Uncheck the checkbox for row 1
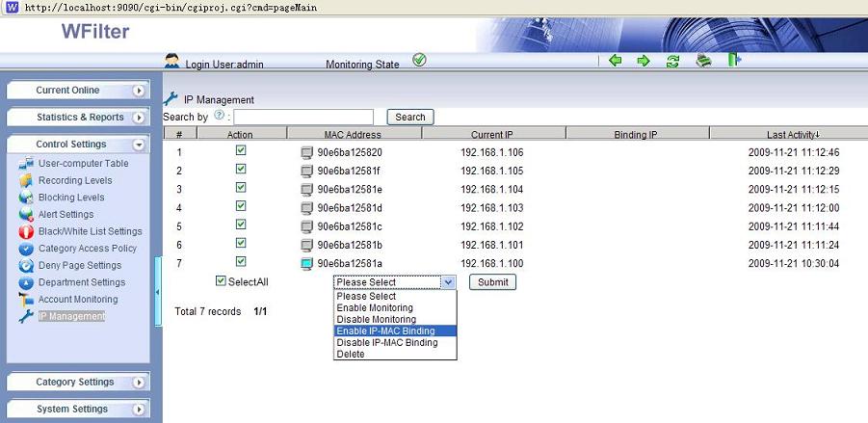The width and height of the screenshot is (868, 423). pos(241,150)
